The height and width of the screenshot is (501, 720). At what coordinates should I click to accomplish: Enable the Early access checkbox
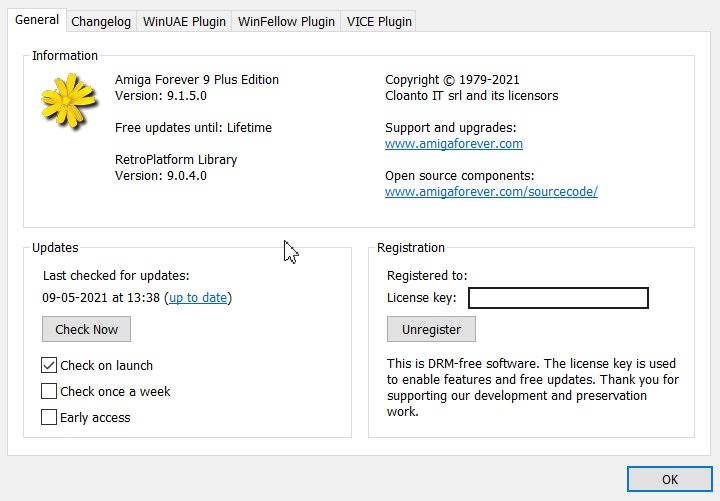pos(49,417)
